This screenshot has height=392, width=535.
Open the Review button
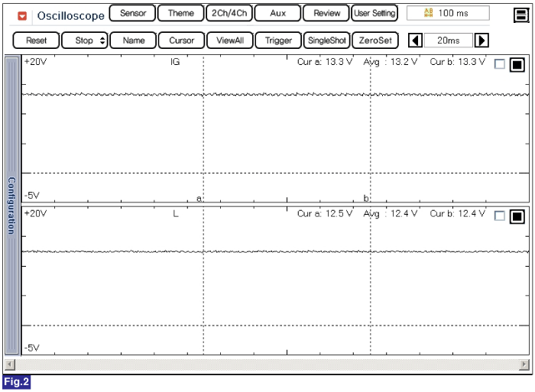326,13
